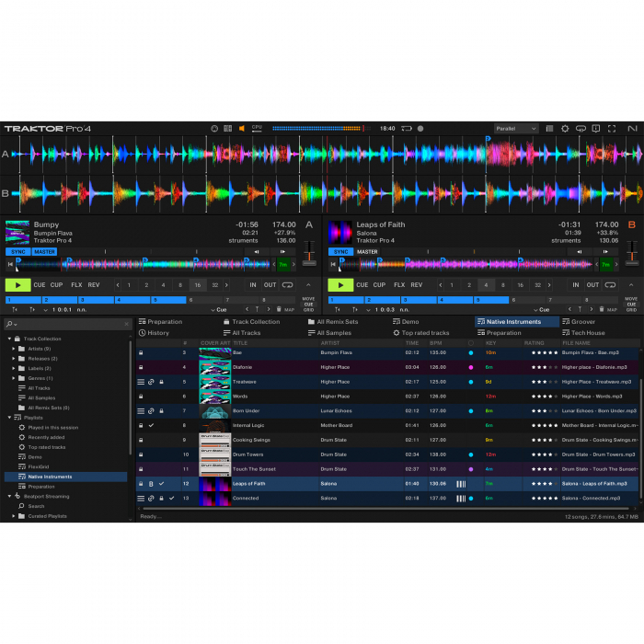
Task: Click the CUE button on Deck B
Action: coord(362,285)
